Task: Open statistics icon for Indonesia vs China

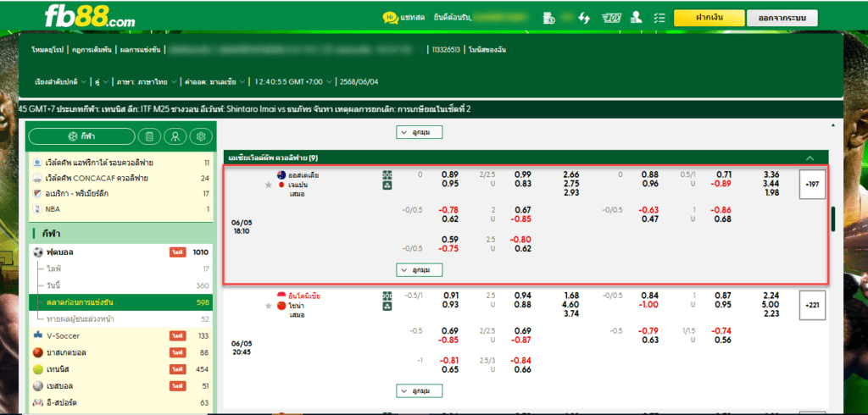Action: (387, 296)
